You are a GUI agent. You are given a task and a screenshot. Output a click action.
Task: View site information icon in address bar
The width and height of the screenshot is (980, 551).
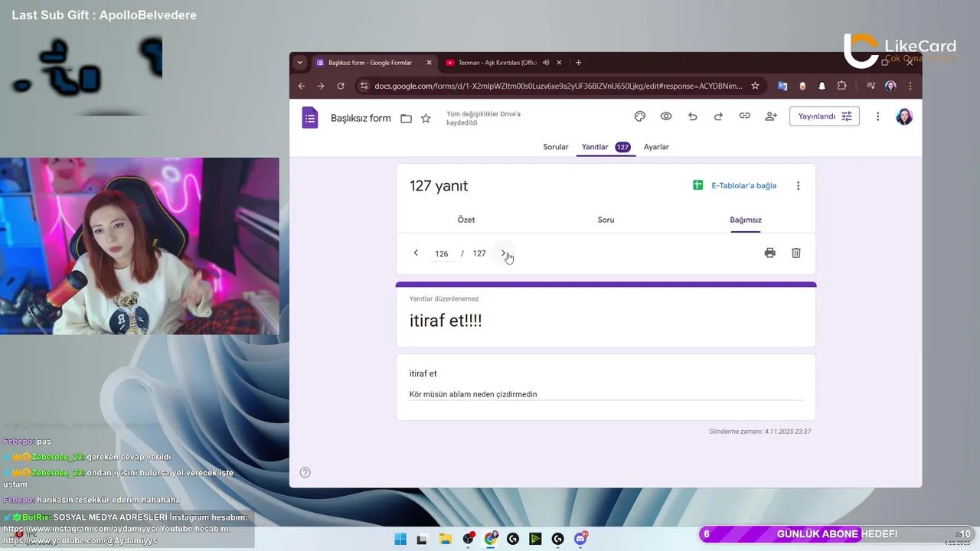tap(364, 86)
